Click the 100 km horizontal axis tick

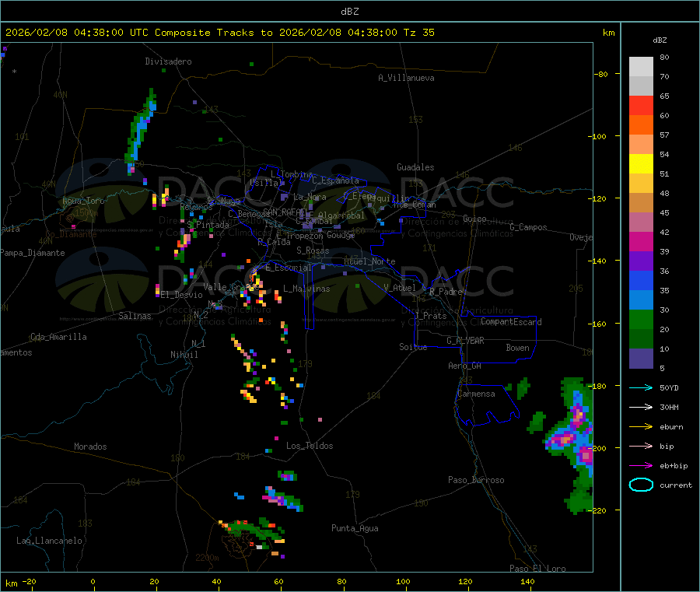(403, 581)
